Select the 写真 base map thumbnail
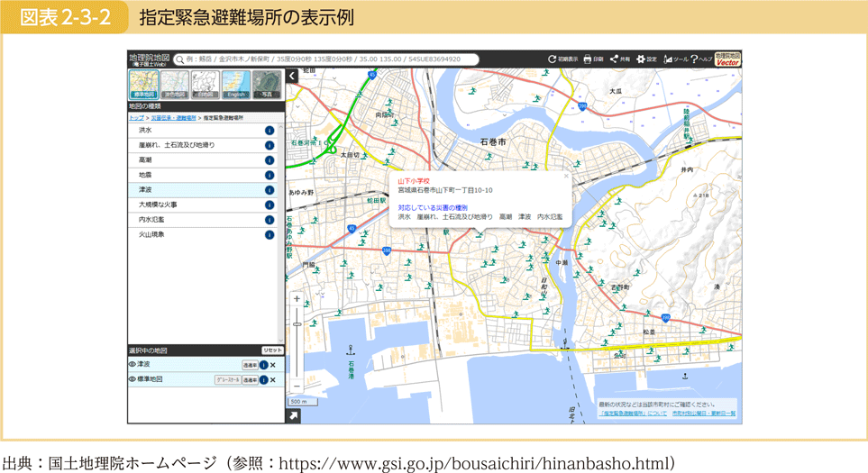Viewport: 868px width, 473px height. (267, 85)
